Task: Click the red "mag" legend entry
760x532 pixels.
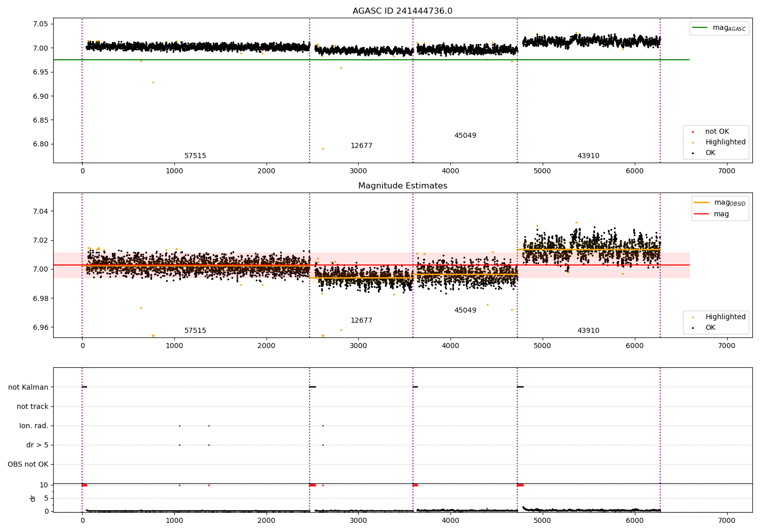Action: (712, 214)
